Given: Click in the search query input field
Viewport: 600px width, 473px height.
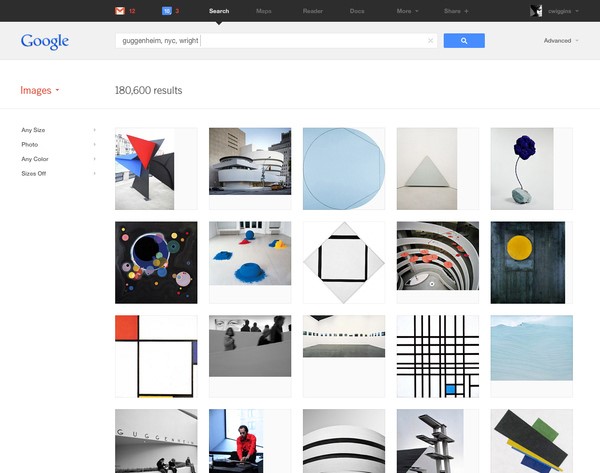Looking at the screenshot, I should (270, 41).
